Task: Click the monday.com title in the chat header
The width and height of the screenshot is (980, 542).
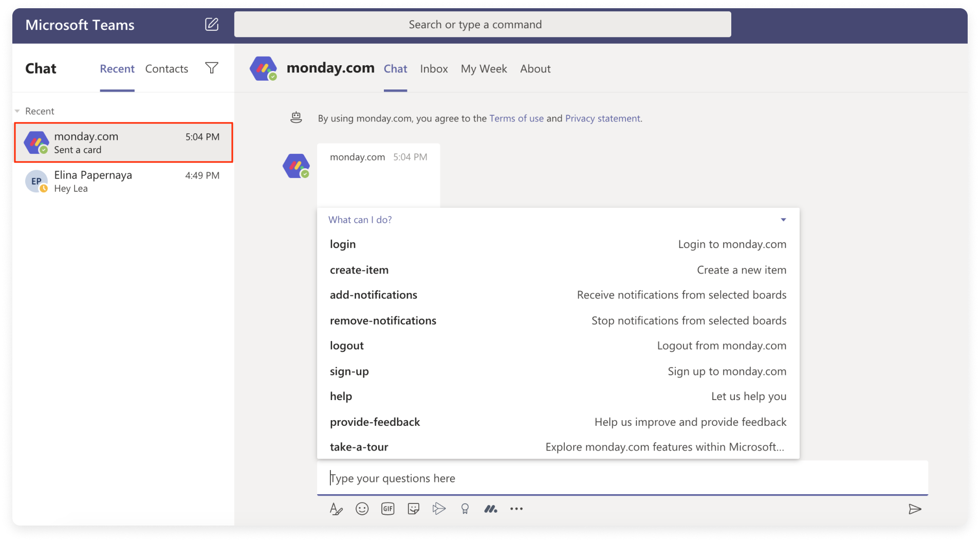Action: point(330,68)
